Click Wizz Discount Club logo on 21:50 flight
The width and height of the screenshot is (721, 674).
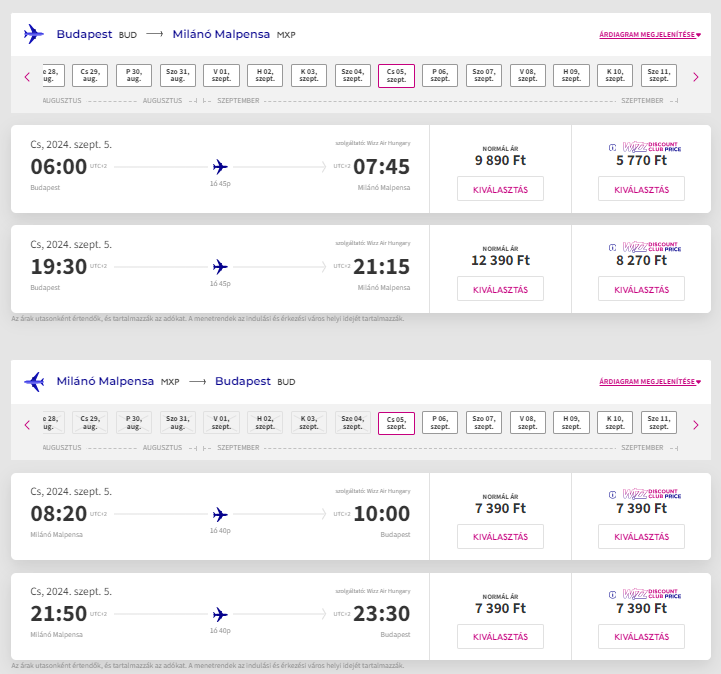click(645, 594)
